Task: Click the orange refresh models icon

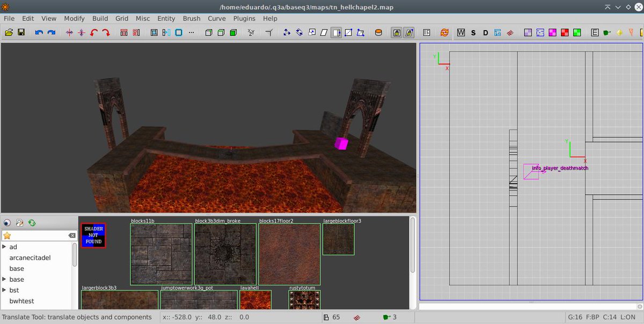Action: [444, 33]
